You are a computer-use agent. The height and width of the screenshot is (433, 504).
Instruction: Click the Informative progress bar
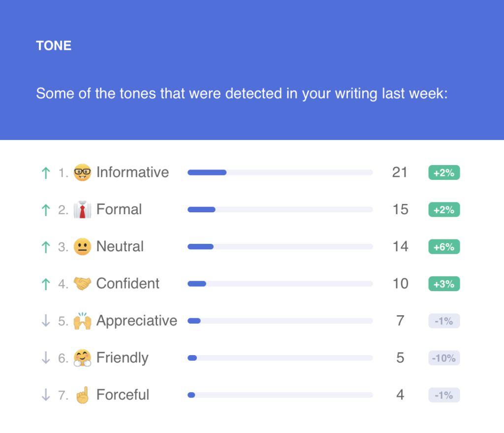pyautogui.click(x=280, y=172)
